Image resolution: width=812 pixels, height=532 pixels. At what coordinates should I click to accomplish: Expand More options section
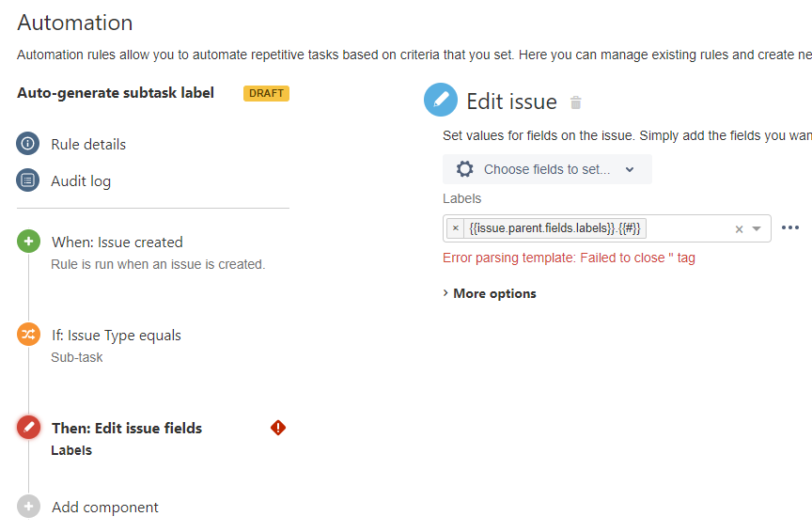[x=490, y=293]
